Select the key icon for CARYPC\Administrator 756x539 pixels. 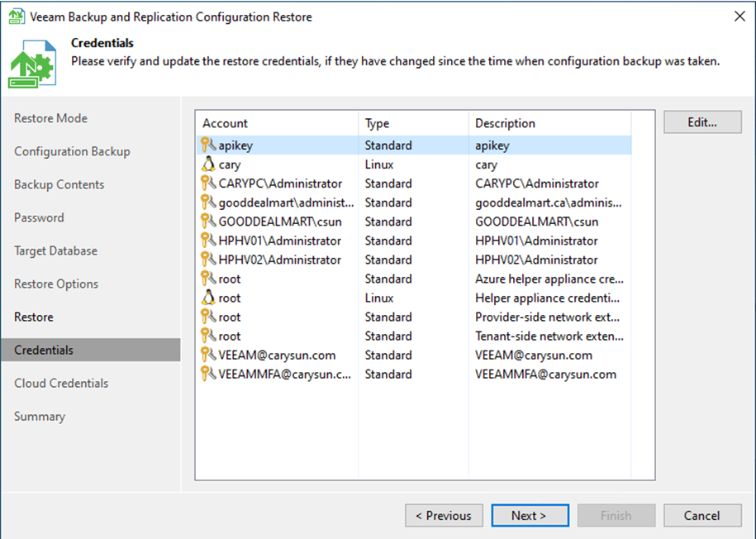pyautogui.click(x=208, y=184)
